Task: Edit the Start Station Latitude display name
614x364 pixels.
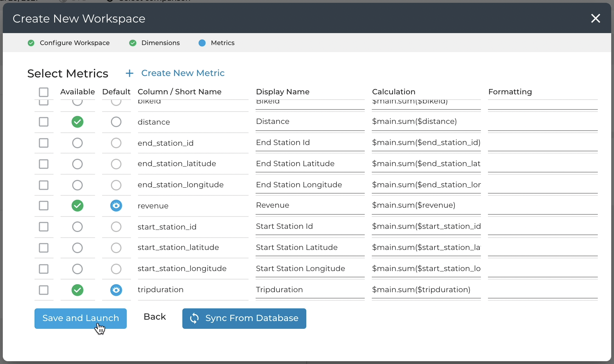Action: (x=310, y=247)
